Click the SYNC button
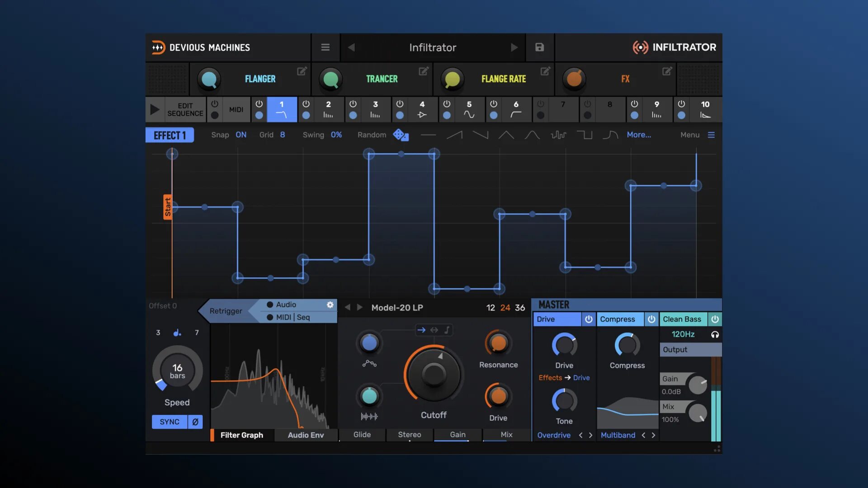 click(x=170, y=422)
